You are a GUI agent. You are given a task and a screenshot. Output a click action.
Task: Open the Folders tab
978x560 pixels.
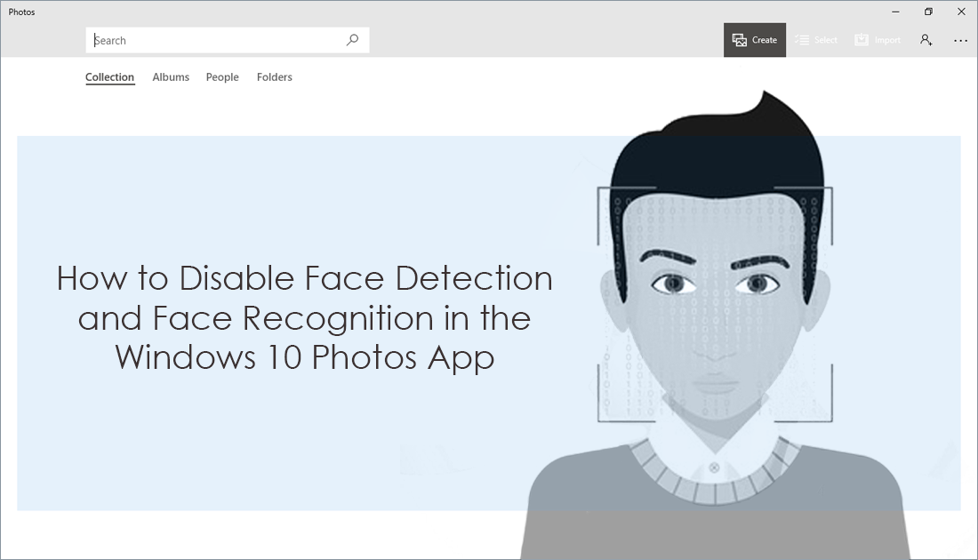point(275,77)
